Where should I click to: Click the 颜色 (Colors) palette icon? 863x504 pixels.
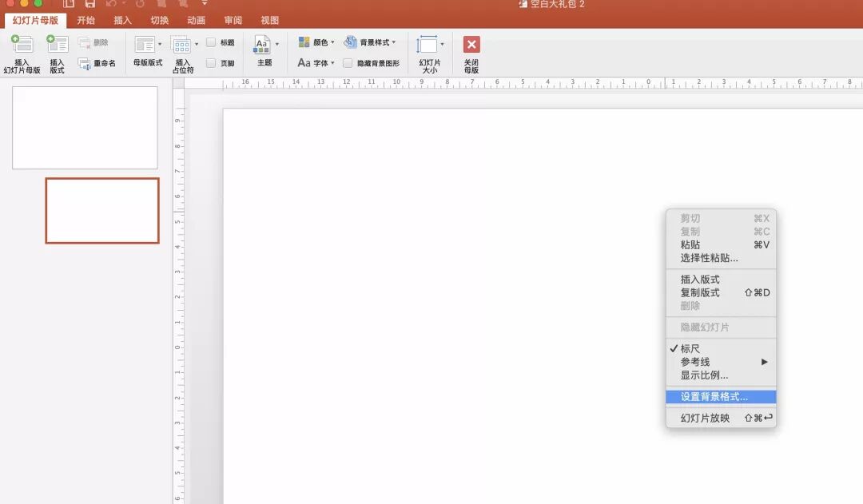304,42
